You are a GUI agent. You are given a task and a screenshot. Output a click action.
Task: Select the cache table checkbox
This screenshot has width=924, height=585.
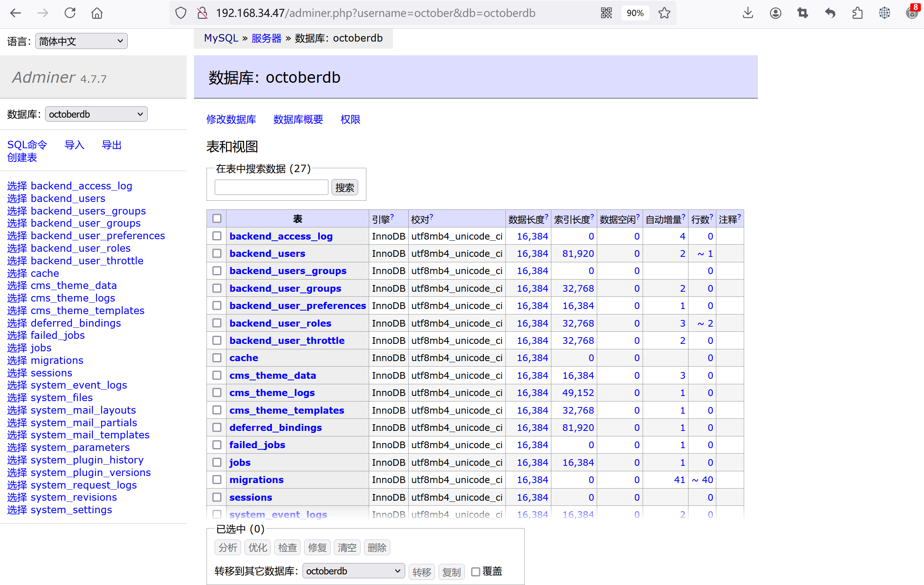[x=217, y=358]
